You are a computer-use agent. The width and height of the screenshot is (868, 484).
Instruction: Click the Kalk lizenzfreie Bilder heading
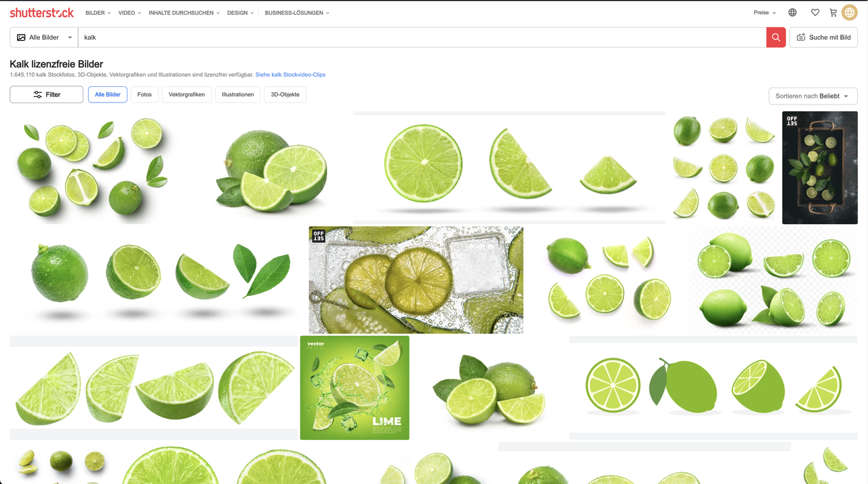(x=56, y=64)
